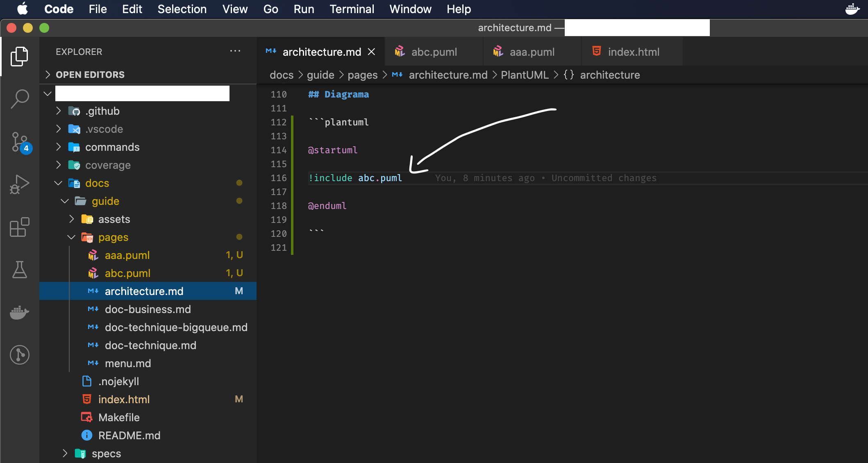The image size is (868, 463).
Task: Close the architecture.md tab
Action: [371, 52]
